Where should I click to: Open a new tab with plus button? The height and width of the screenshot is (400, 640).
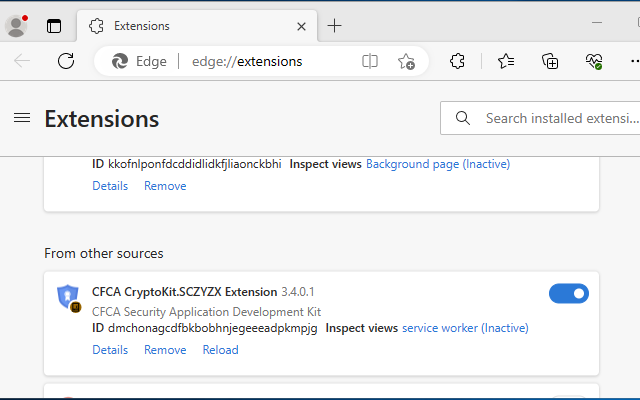[334, 26]
